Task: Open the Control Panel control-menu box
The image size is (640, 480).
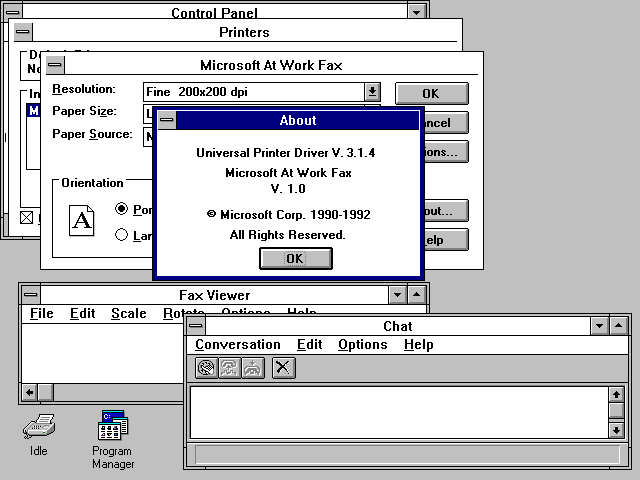Action: (13, 11)
